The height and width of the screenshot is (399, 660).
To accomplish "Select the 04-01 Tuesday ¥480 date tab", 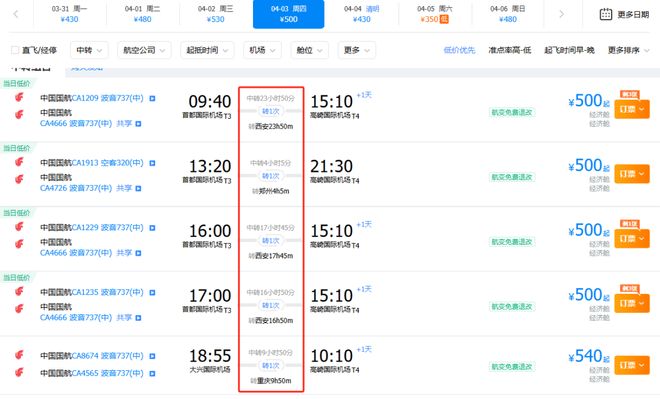I will point(142,14).
